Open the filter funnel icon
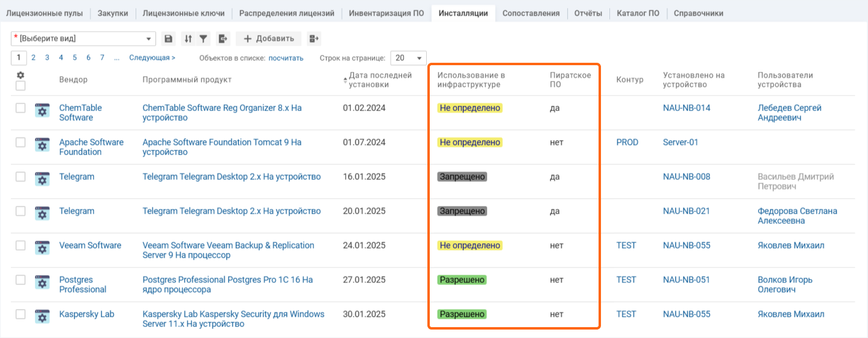This screenshot has width=868, height=338. tap(204, 39)
